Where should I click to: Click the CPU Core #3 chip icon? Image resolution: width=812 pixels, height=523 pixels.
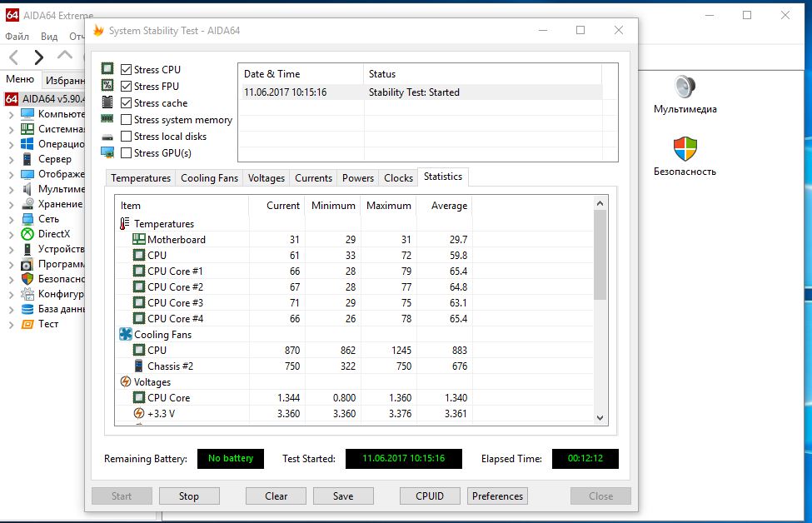pos(139,302)
